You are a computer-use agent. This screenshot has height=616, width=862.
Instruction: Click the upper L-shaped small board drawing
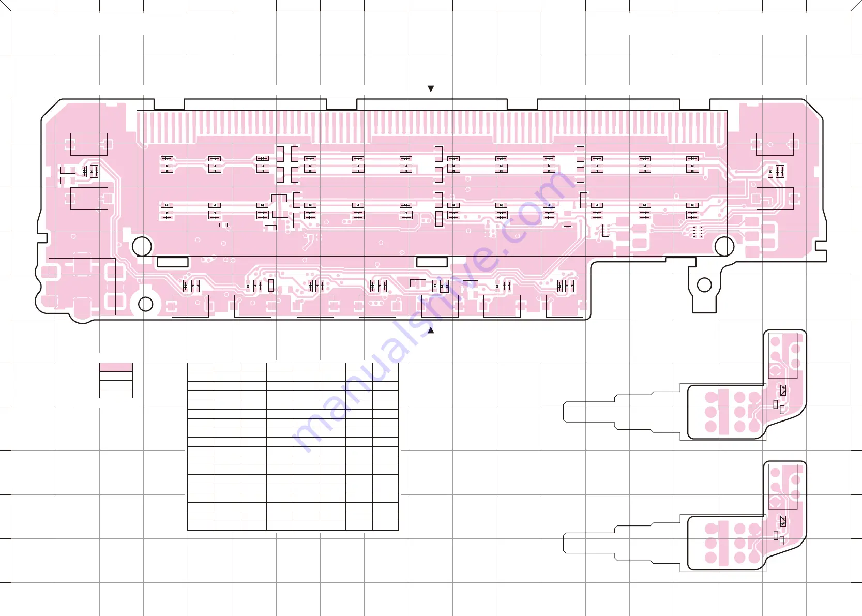coord(747,385)
